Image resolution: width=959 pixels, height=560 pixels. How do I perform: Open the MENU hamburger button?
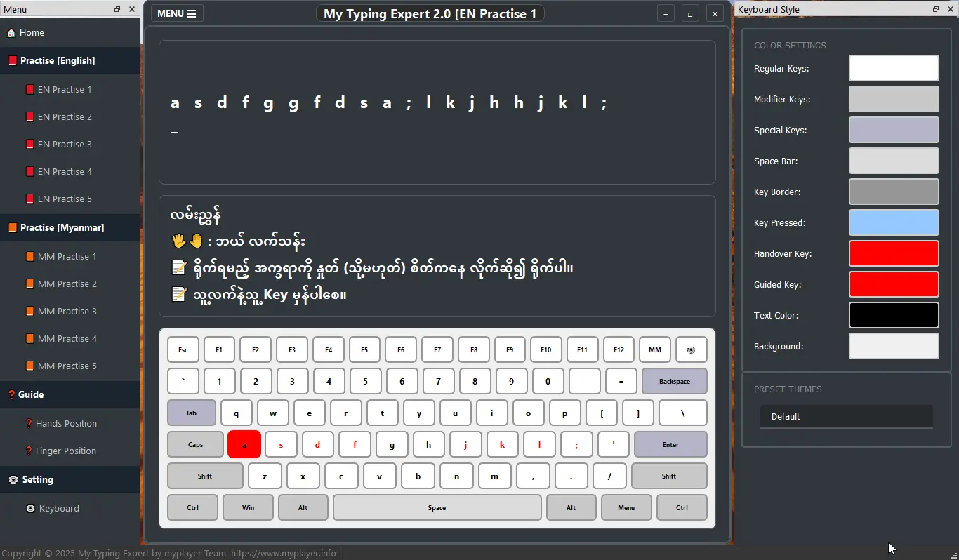click(176, 13)
